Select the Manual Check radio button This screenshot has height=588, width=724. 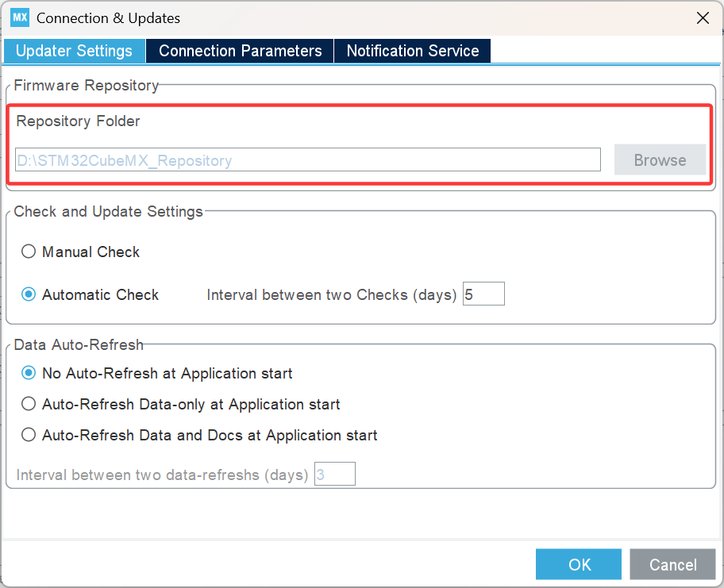[29, 252]
